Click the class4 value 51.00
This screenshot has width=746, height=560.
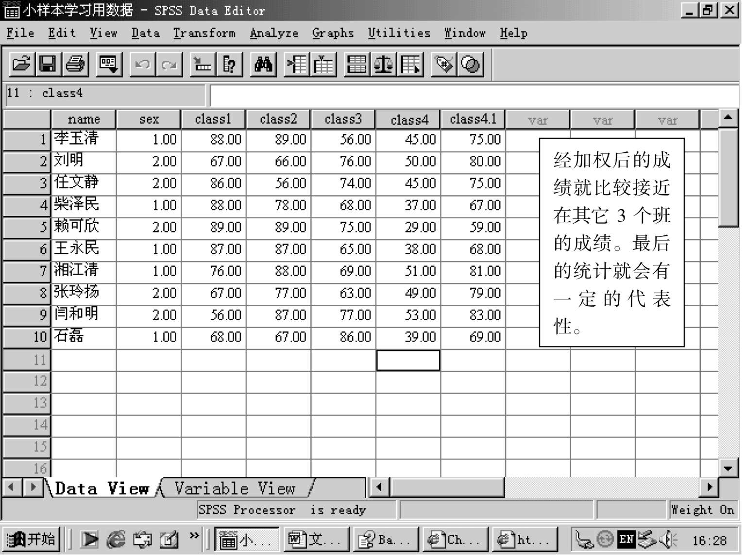point(408,271)
